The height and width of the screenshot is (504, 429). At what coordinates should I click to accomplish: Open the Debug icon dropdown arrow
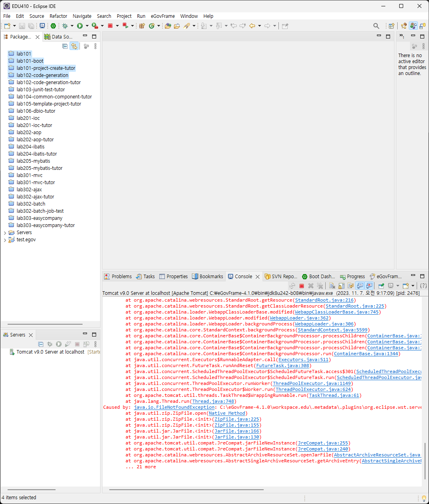pyautogui.click(x=72, y=26)
